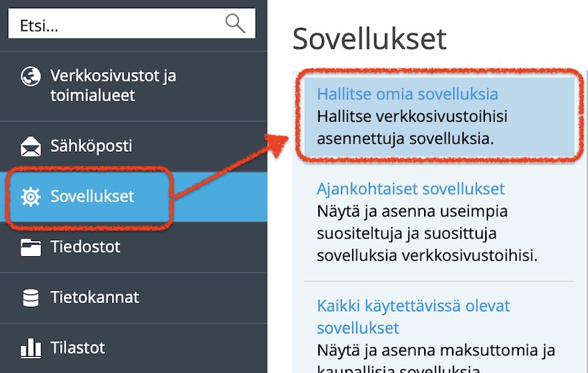The image size is (588, 373).
Task: Click the folder icon for Tiedostot
Action: (31, 247)
